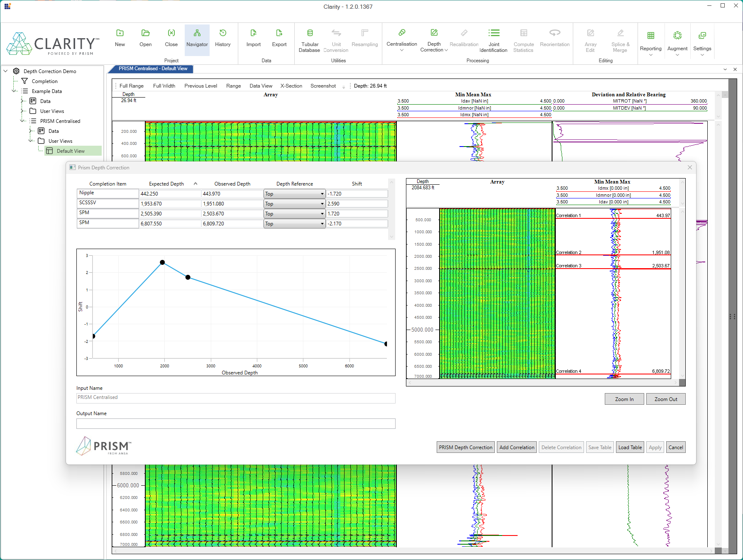Click the Splice & Merge icon
This screenshot has width=743, height=560.
tap(620, 41)
